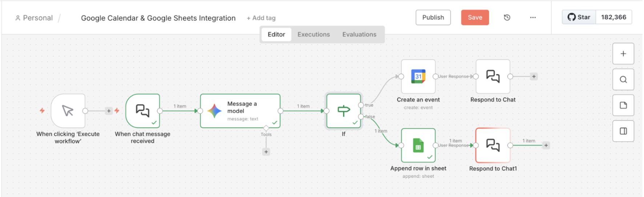Open the three-dots more options menu
The image size is (644, 197).
533,17
